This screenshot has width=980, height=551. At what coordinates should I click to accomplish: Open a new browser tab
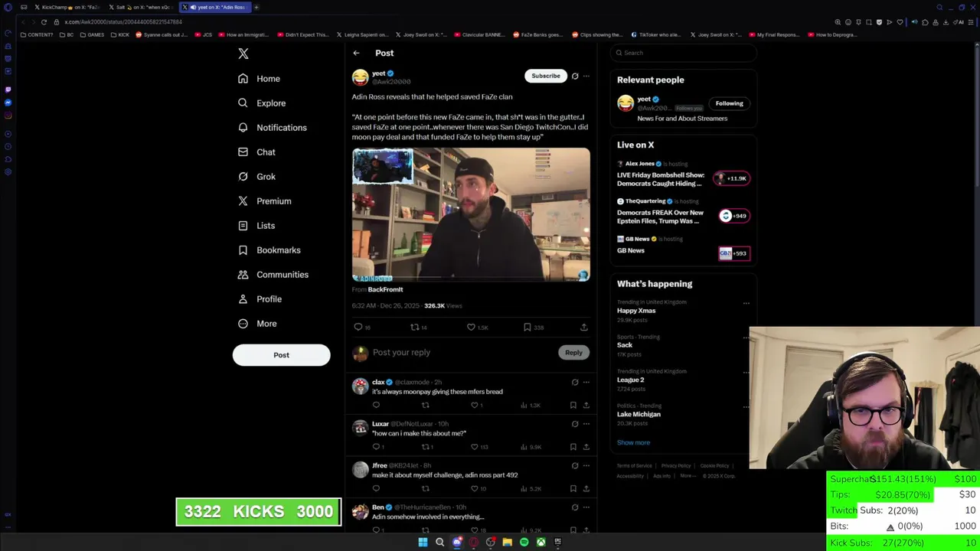[256, 7]
